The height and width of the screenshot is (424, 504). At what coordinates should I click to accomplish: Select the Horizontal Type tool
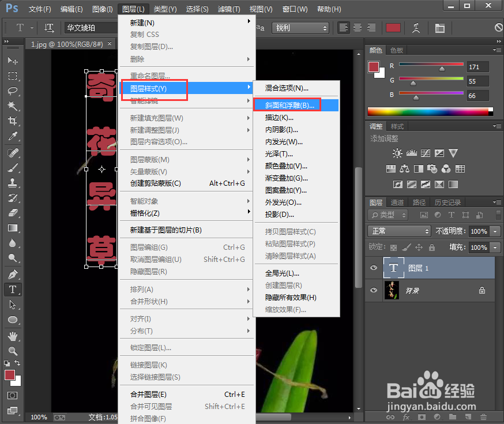pyautogui.click(x=13, y=290)
